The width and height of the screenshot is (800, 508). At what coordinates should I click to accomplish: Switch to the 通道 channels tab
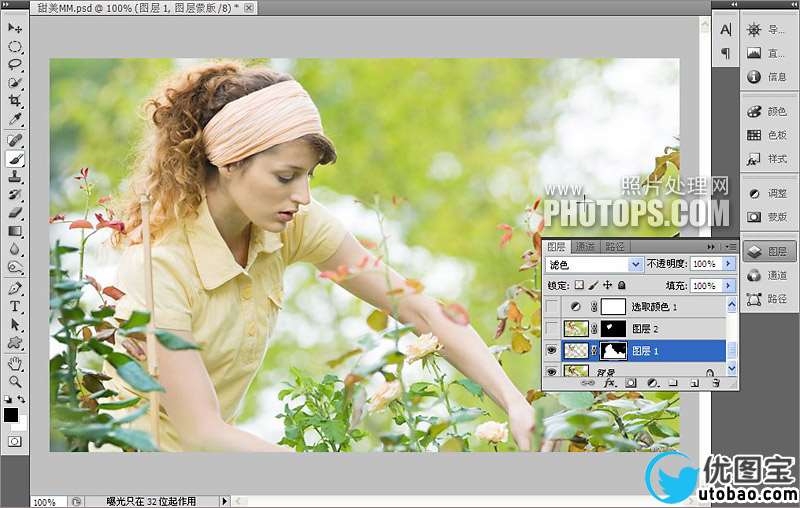tap(585, 247)
